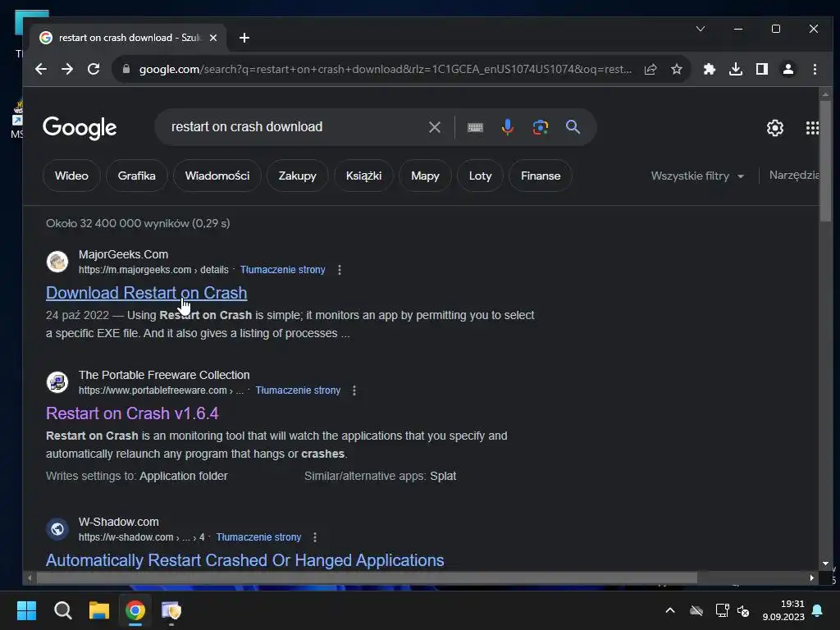Filter results by Wideo
The image size is (840, 630).
point(71,176)
